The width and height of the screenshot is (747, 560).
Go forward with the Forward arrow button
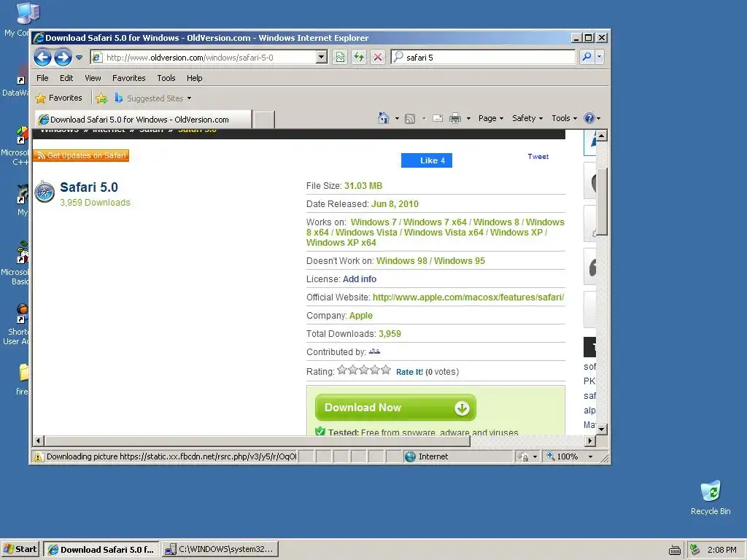point(63,58)
